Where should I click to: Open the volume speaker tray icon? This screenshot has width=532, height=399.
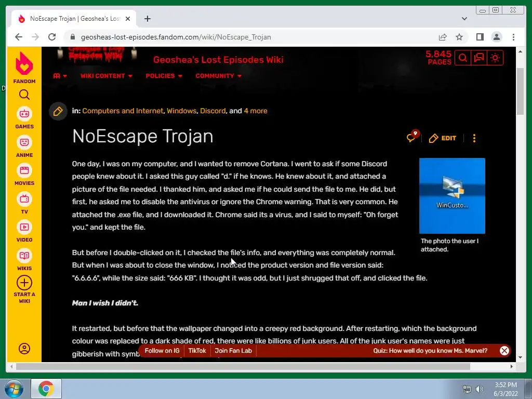click(x=480, y=389)
